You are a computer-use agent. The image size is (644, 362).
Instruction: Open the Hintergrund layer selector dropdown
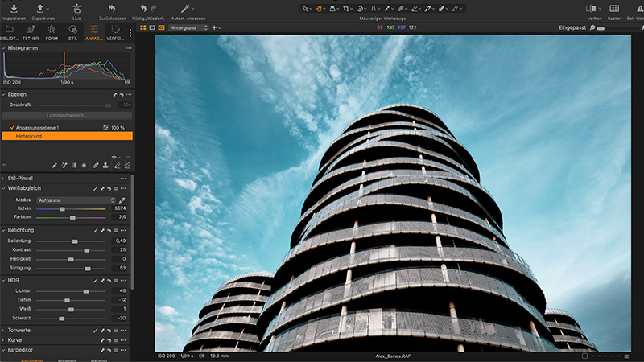(188, 27)
